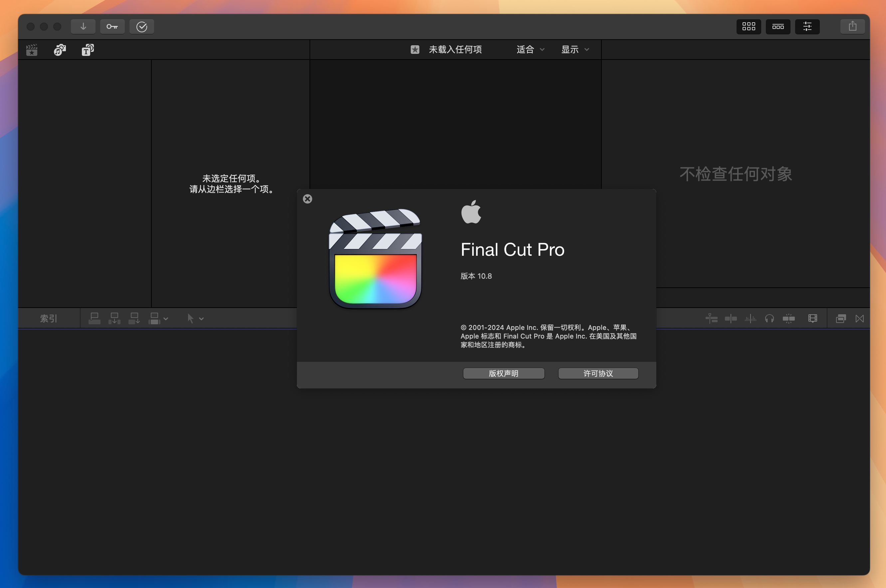Open the 显示 view options dropdown
Image resolution: width=886 pixels, height=588 pixels.
(x=575, y=50)
